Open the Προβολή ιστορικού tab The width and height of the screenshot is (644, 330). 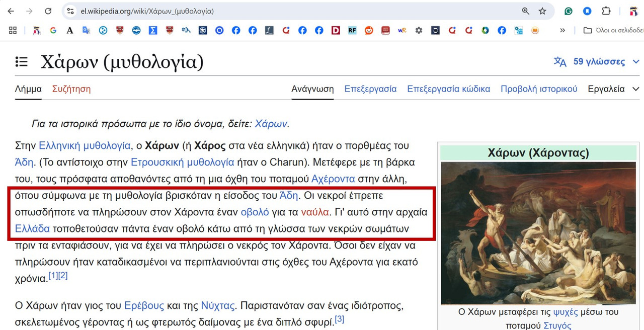click(x=539, y=89)
